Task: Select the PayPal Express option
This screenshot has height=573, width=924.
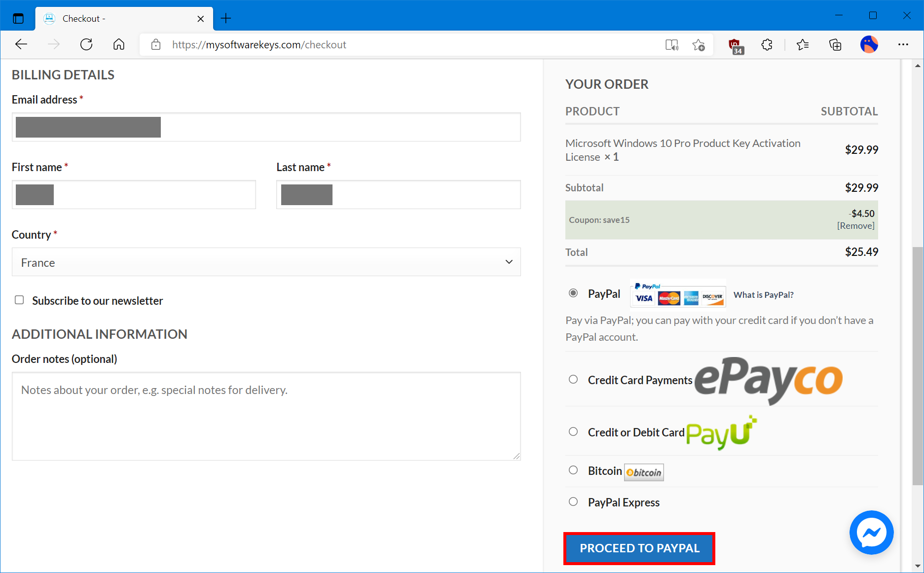Action: tap(573, 501)
